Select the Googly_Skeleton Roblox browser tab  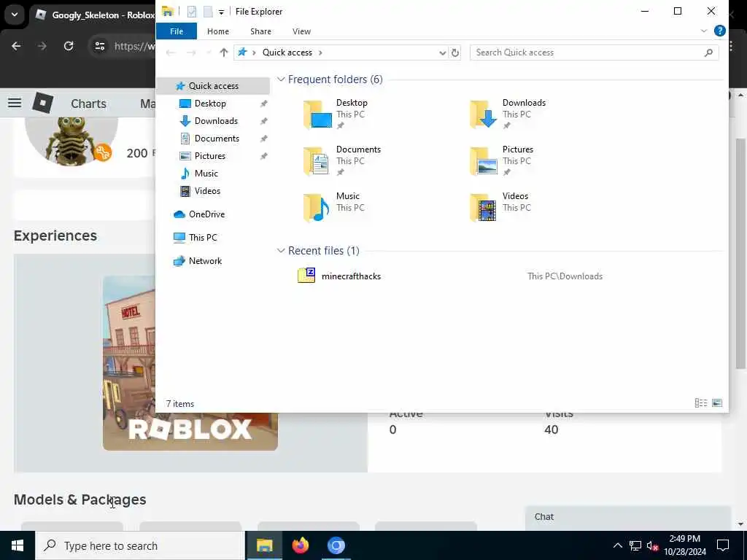94,15
